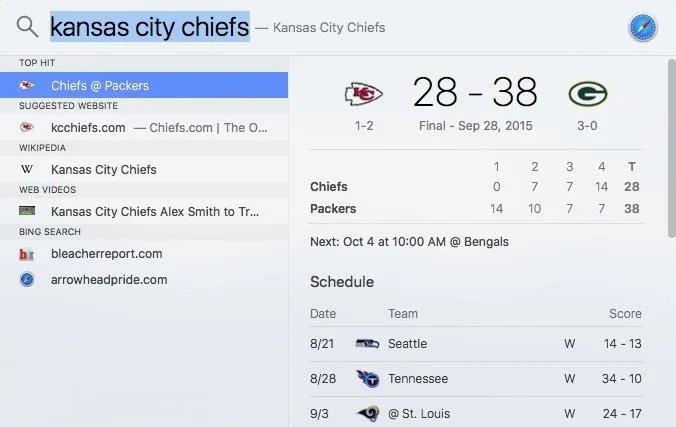This screenshot has height=427, width=676.
Task: Click the St. Louis Rams logo
Action: point(368,413)
